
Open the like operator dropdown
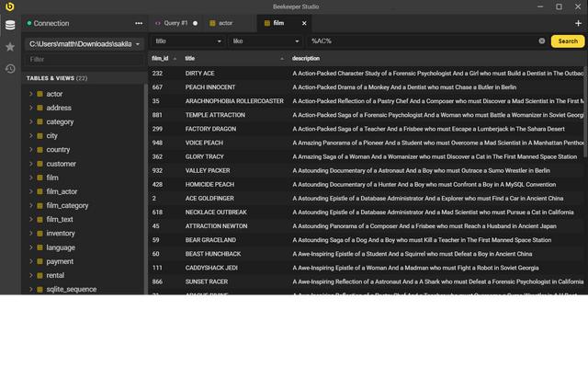[x=266, y=41]
